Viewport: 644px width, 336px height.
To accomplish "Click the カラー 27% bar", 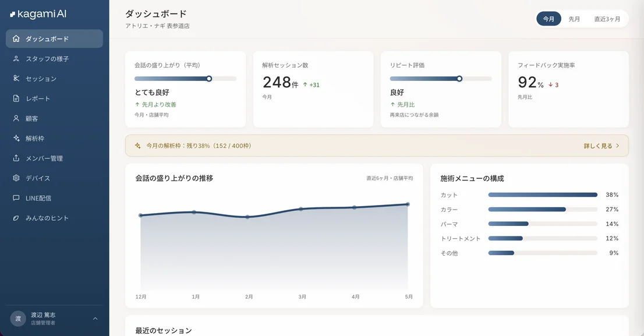I will tap(527, 210).
